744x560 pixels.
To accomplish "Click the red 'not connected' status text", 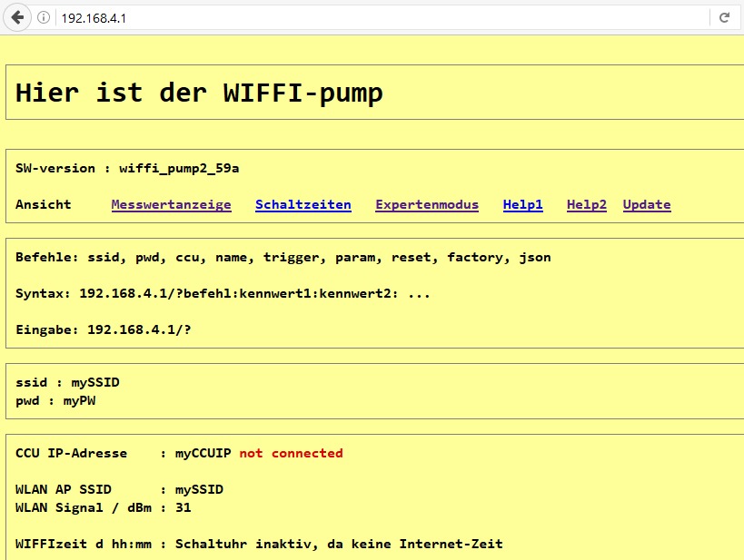I will coord(291,453).
